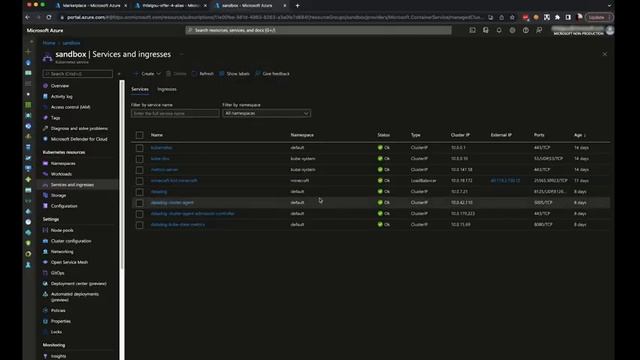Open the Configuration menu item

(x=64, y=206)
